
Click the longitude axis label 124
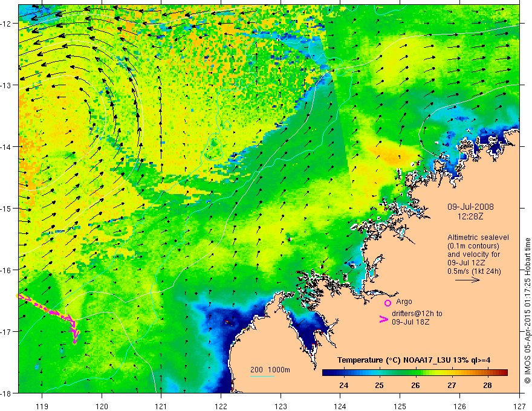(340, 406)
